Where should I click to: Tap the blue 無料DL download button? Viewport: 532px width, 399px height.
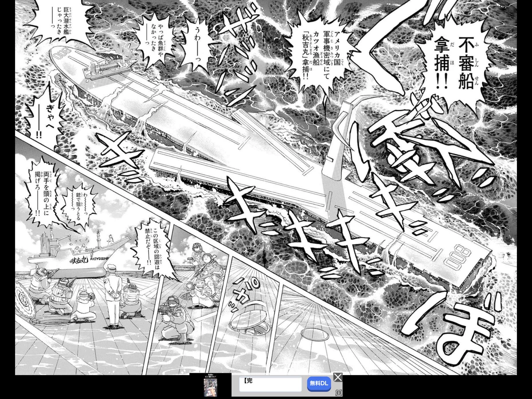tap(319, 384)
